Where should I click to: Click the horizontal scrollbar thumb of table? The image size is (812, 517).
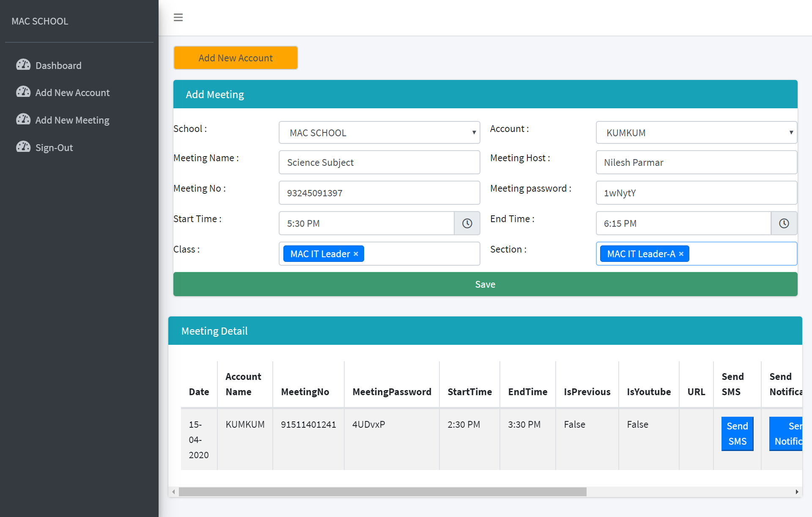tap(382, 492)
